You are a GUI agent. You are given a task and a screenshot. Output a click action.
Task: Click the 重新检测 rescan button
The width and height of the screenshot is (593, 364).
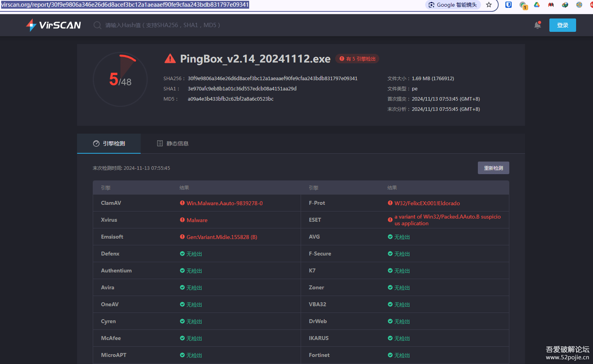pos(494,168)
